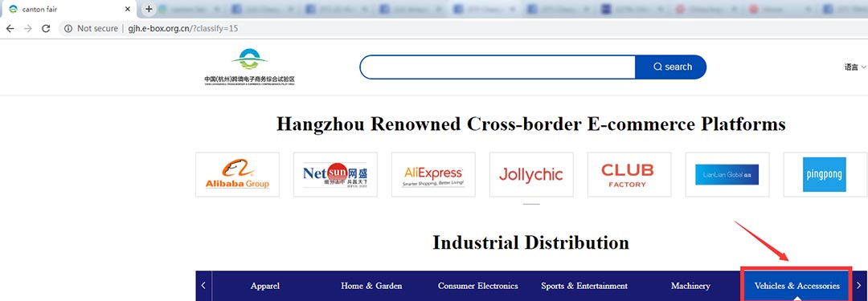The image size is (868, 301).
Task: Open the AliExpress platform logo
Action: pos(433,174)
